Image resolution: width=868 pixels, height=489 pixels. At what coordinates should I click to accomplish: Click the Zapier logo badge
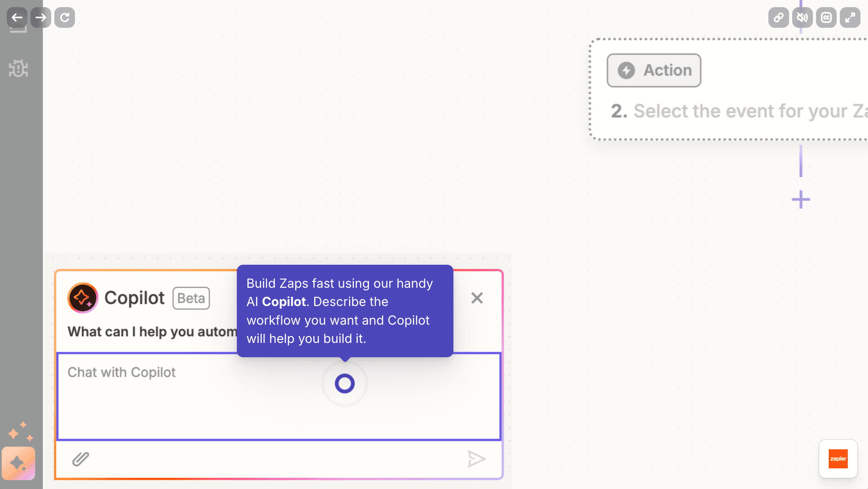838,459
